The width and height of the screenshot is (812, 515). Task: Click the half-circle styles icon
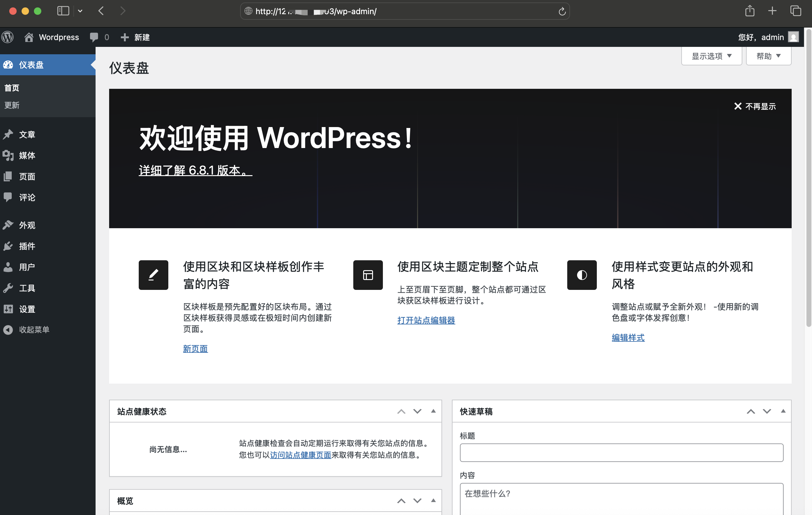click(582, 275)
